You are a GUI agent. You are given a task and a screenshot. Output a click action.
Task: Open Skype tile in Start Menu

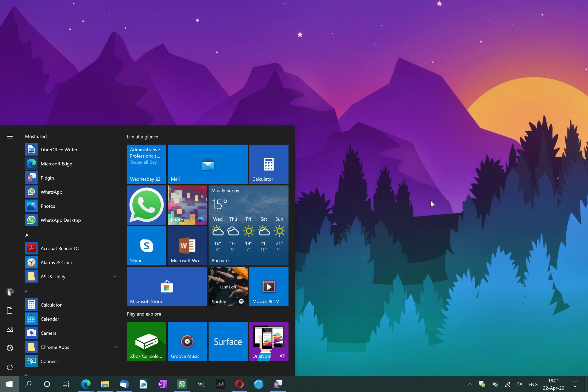146,245
